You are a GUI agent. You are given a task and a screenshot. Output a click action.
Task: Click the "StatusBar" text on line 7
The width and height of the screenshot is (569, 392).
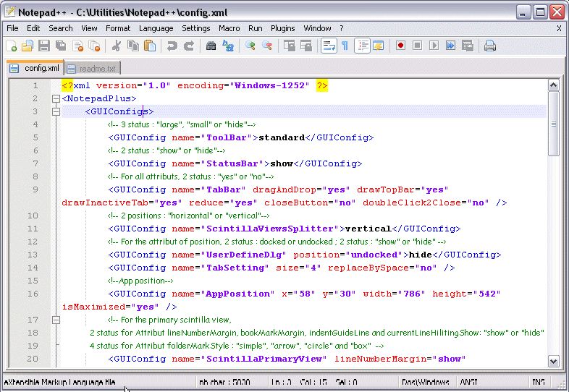point(232,163)
